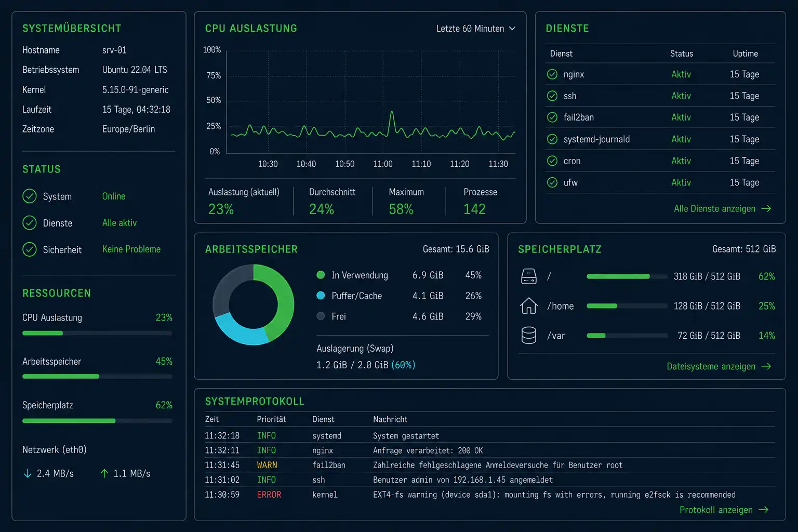Click the ufw service check icon
Screen dimensions: 798x532
pos(552,182)
